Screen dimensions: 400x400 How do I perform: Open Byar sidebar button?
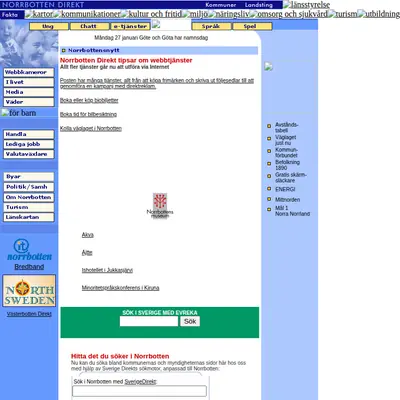[x=29, y=177]
